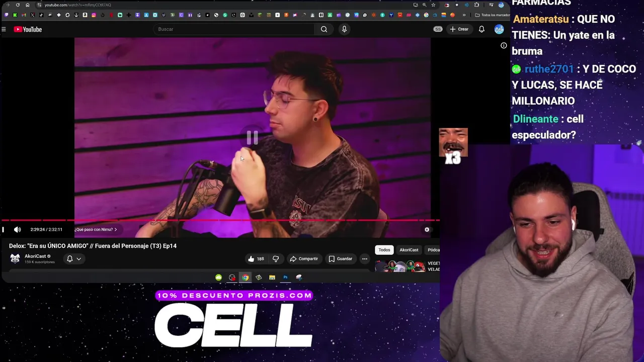This screenshot has height=362, width=644.
Task: Expand subscription notification bell dropdown
Action: [x=74, y=259]
